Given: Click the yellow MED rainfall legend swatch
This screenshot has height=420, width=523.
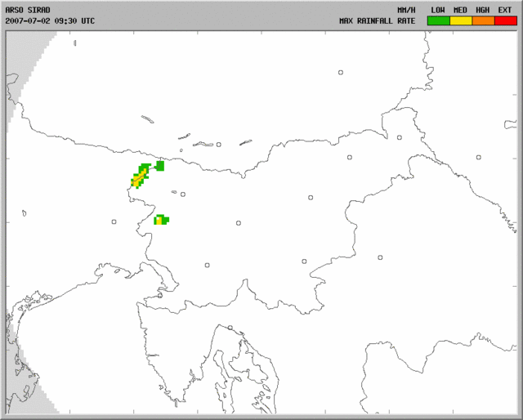Looking at the screenshot, I should [460, 20].
